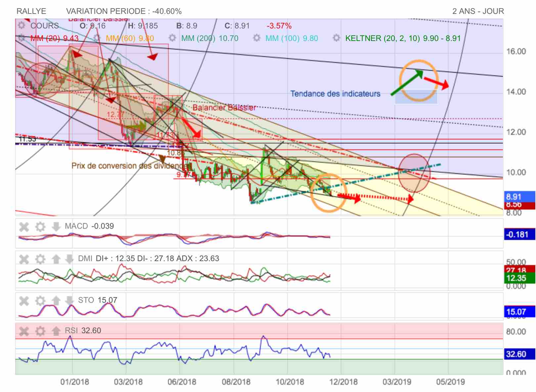The height and width of the screenshot is (392, 536).
Task: Click the 14.00 price axis label
Action: (x=516, y=92)
